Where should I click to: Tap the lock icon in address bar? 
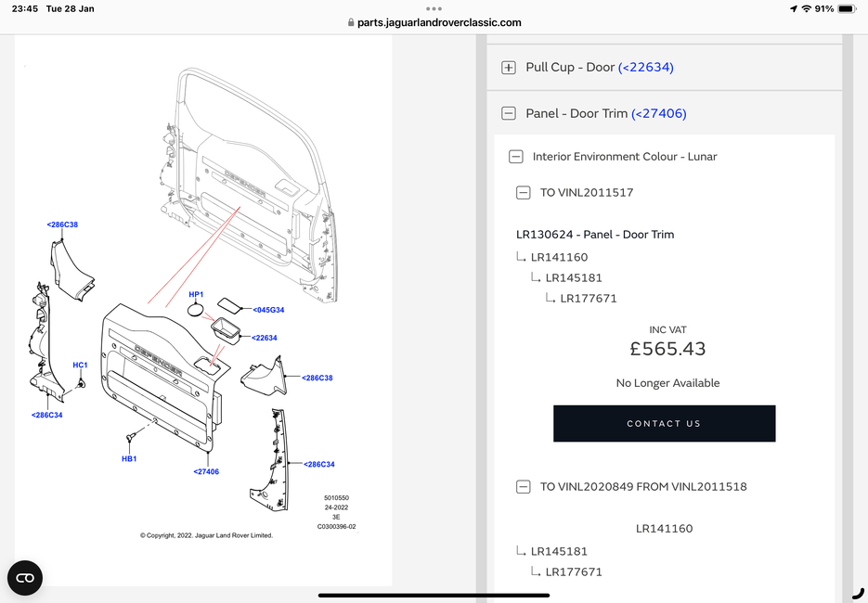click(x=350, y=22)
